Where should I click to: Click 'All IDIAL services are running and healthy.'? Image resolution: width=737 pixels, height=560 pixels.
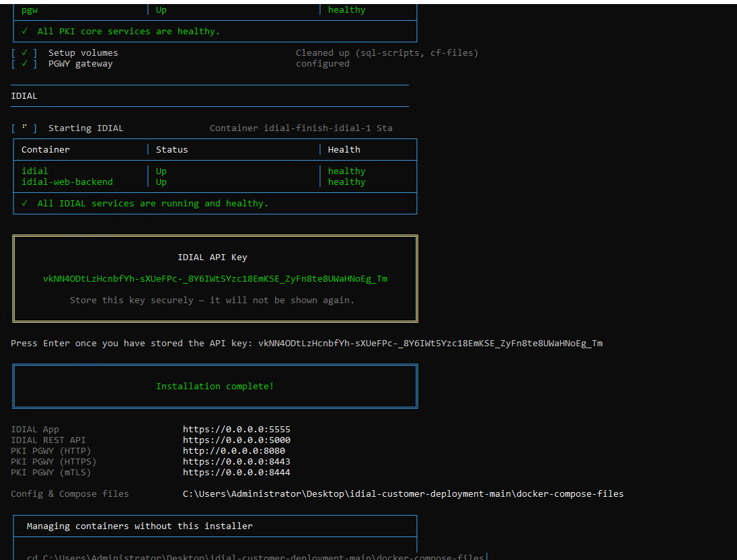(153, 204)
